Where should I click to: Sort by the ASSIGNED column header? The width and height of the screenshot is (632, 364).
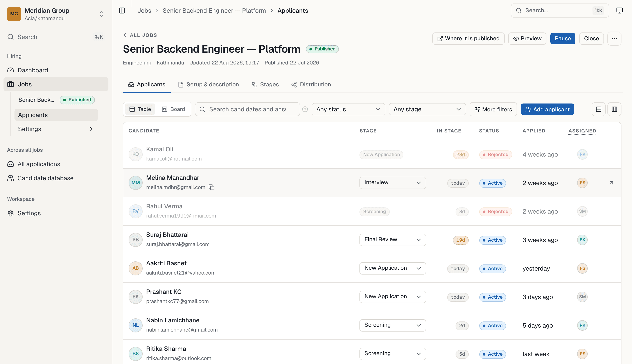[582, 131]
